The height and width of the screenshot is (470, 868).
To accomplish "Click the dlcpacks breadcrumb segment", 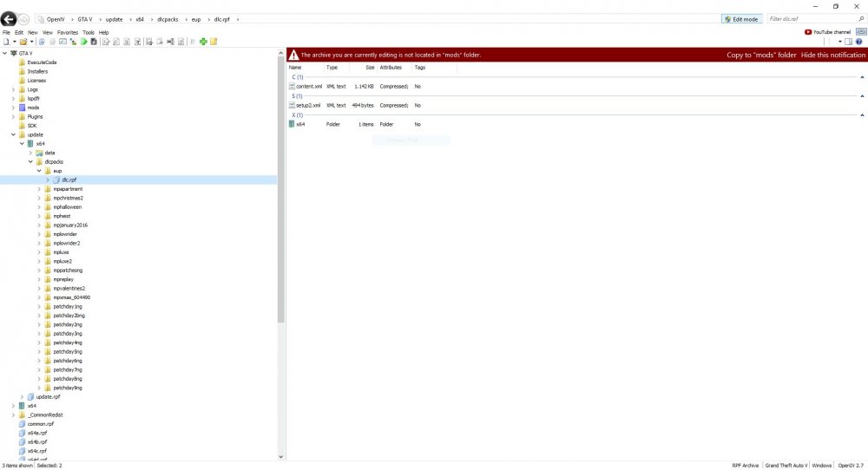I will [168, 19].
